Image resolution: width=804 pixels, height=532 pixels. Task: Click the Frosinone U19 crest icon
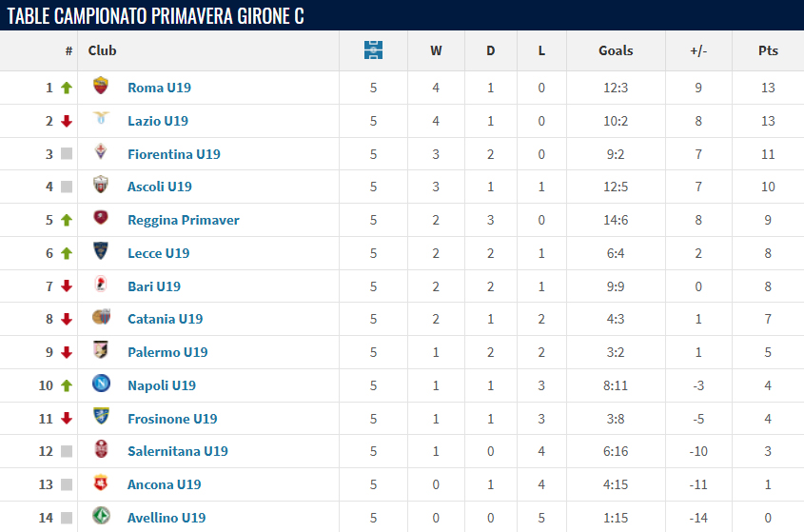pyautogui.click(x=101, y=418)
